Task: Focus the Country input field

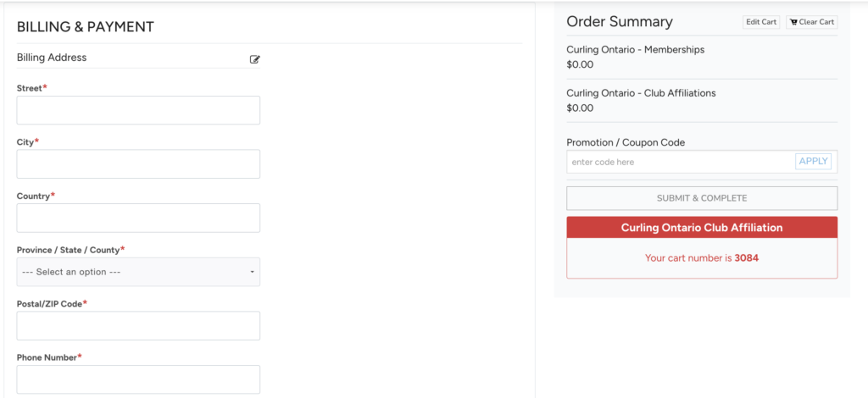Action: tap(138, 218)
